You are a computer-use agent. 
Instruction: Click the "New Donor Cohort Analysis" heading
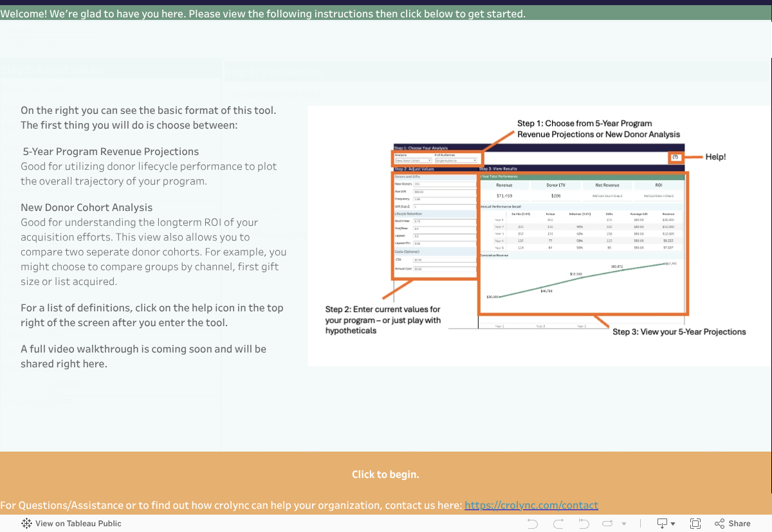[87, 208]
